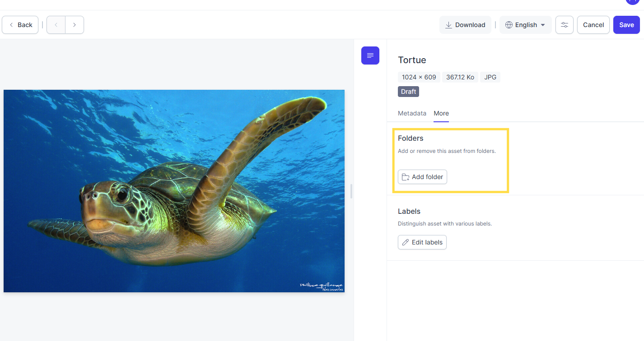Click the Draft status badge

click(408, 92)
